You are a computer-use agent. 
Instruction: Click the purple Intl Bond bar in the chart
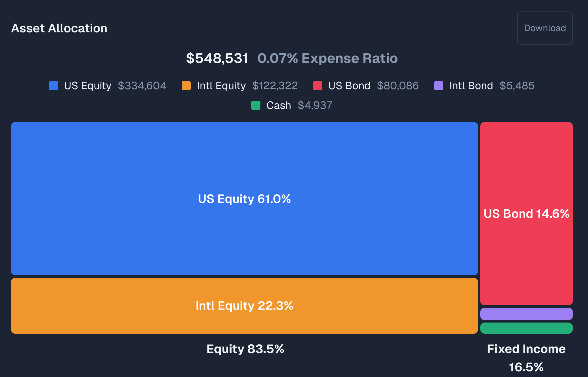pyautogui.click(x=526, y=313)
